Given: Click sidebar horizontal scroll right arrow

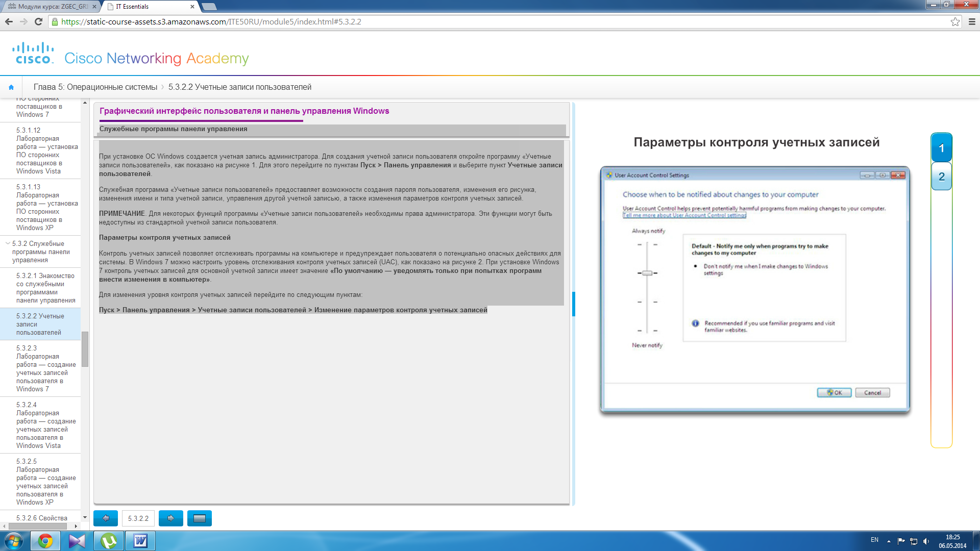Looking at the screenshot, I should coord(76,526).
